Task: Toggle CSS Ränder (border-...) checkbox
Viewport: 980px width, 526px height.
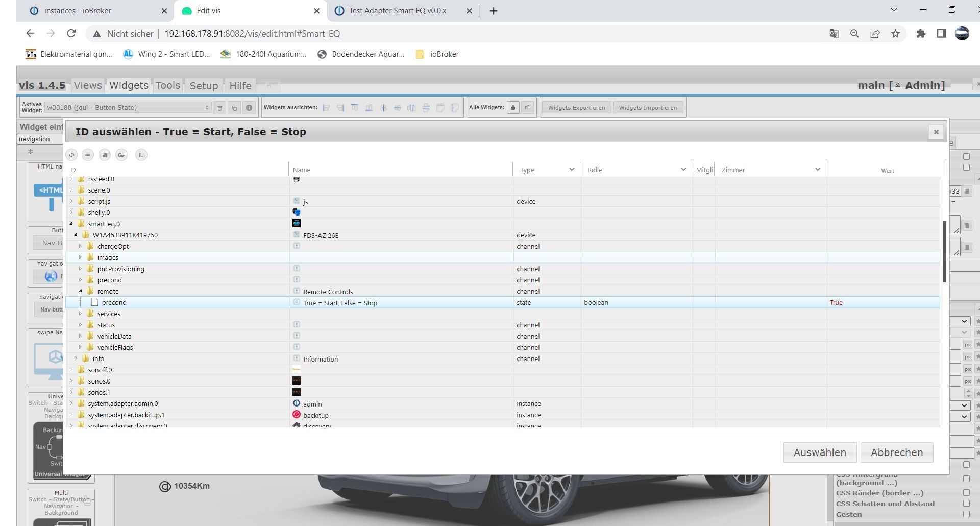Action: pos(966,493)
